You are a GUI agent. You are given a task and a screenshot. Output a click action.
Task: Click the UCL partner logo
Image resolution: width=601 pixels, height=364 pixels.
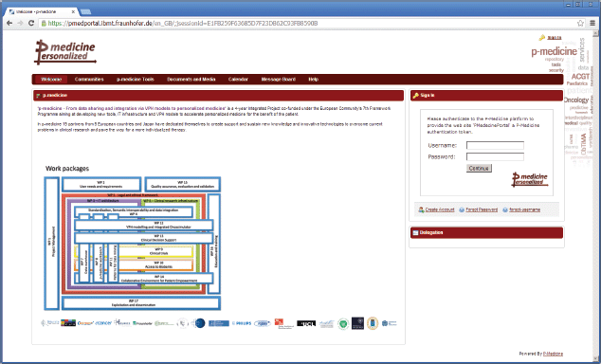pyautogui.click(x=306, y=323)
